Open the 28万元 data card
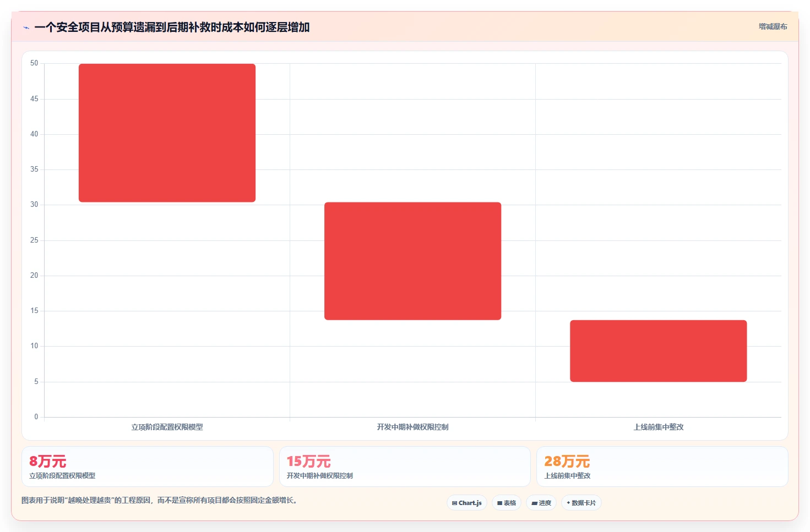Image resolution: width=810 pixels, height=532 pixels. point(662,467)
